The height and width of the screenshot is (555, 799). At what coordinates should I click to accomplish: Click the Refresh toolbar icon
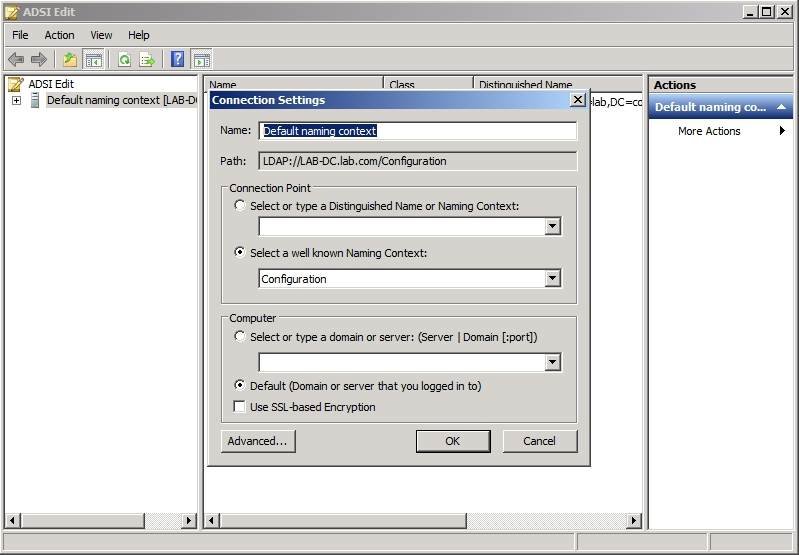click(x=124, y=60)
